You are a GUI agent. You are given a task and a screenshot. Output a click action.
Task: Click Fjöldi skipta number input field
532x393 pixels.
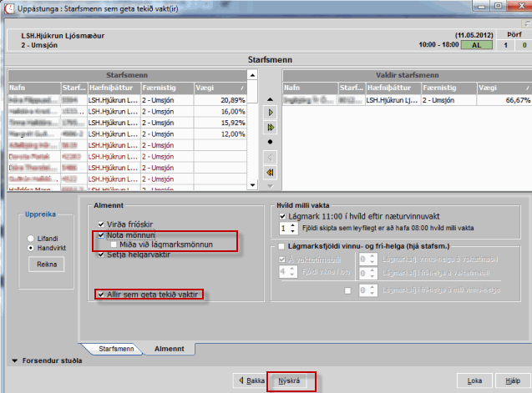pyautogui.click(x=284, y=228)
